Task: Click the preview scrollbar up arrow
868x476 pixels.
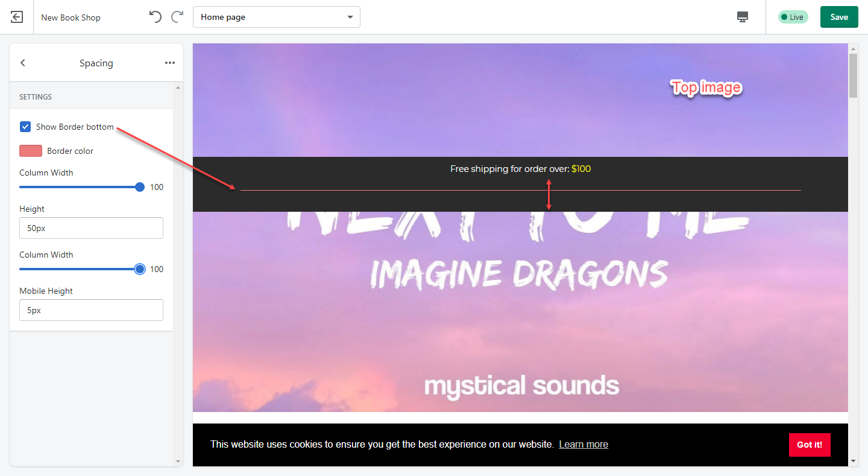Action: tap(853, 48)
